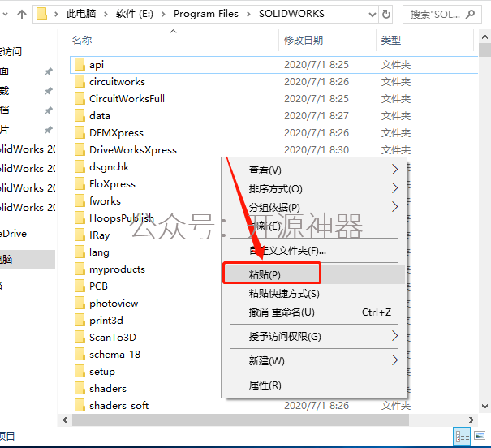This screenshot has height=448, width=491.
Task: Click the vertical scrollbar down arrow
Action: pos(485,407)
